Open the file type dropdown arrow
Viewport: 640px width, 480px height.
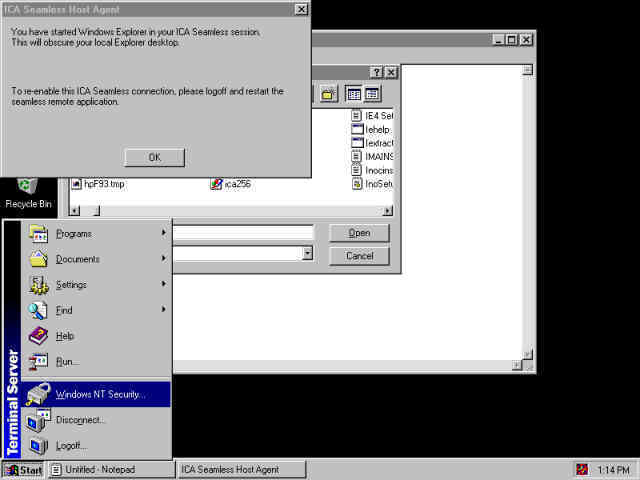point(307,254)
